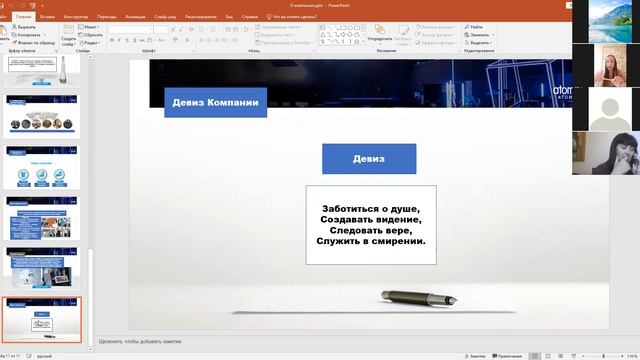
Task: Switch to the Слайд-шоу ribbon tab
Action: coord(165,17)
